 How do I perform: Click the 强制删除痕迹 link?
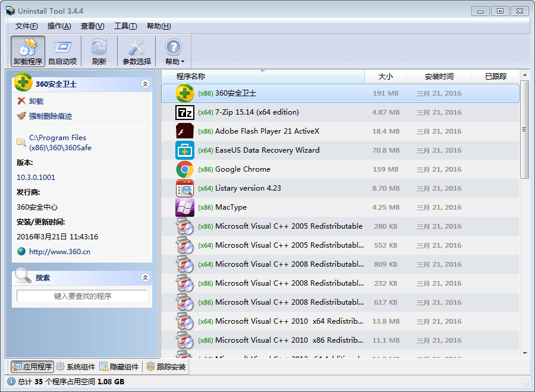pos(51,116)
